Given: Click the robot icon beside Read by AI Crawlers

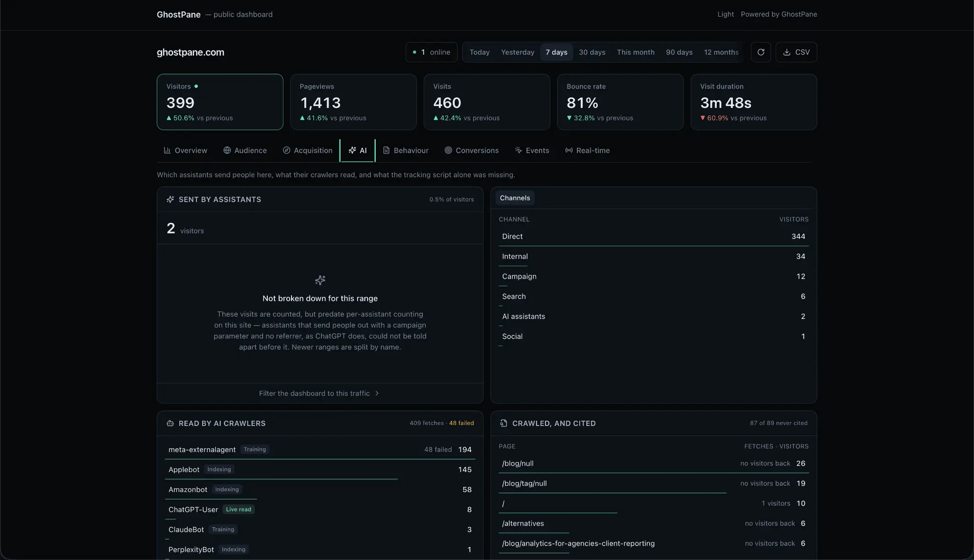Looking at the screenshot, I should (x=170, y=423).
